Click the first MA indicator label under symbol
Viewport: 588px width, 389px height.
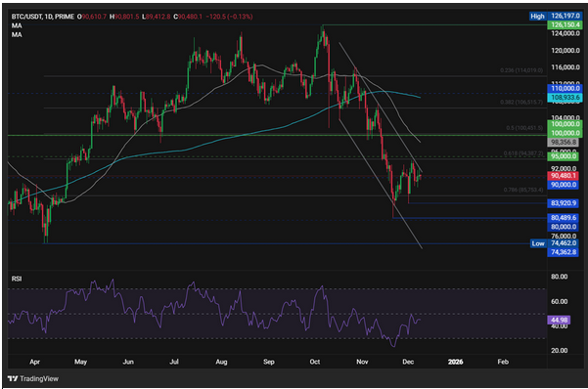pyautogui.click(x=17, y=25)
